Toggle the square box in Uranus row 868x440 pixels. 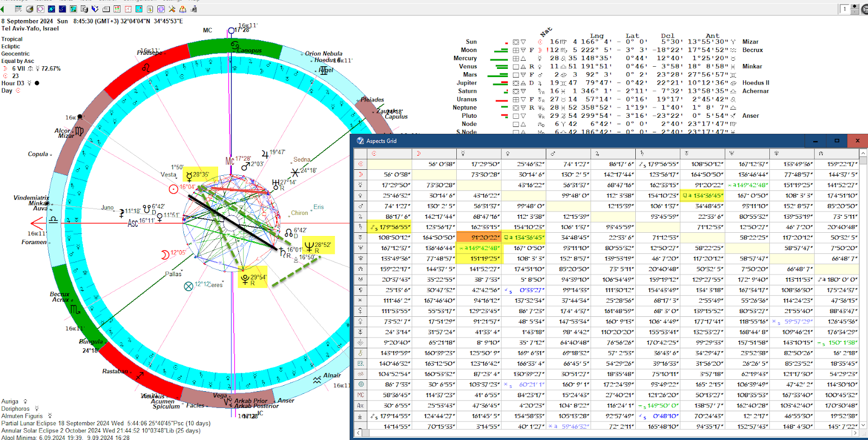coord(516,99)
